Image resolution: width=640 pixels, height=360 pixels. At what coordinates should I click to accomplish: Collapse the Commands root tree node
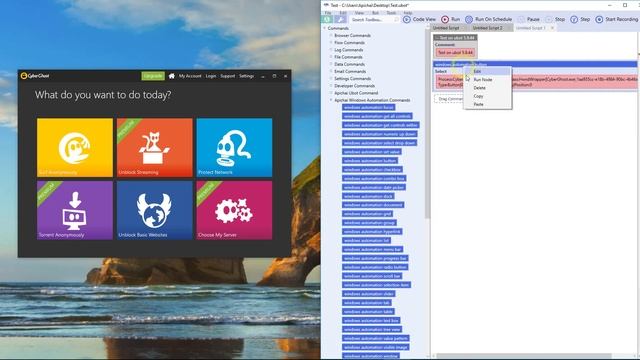(x=325, y=28)
